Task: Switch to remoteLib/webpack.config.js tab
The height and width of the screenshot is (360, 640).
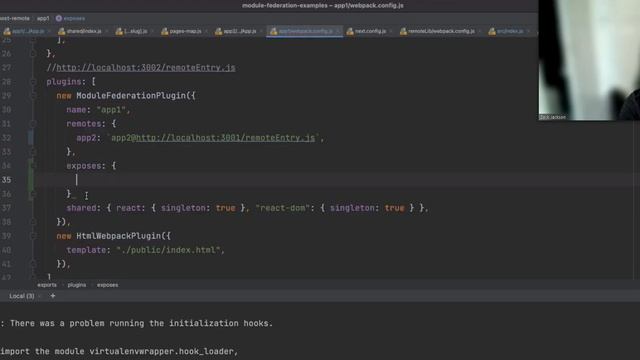Action: tap(441, 31)
